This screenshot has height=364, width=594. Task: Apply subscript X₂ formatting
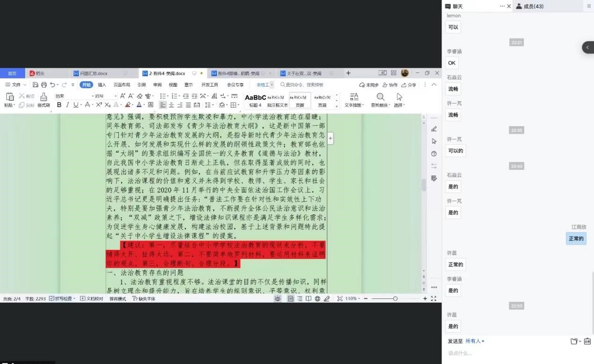[x=108, y=105]
